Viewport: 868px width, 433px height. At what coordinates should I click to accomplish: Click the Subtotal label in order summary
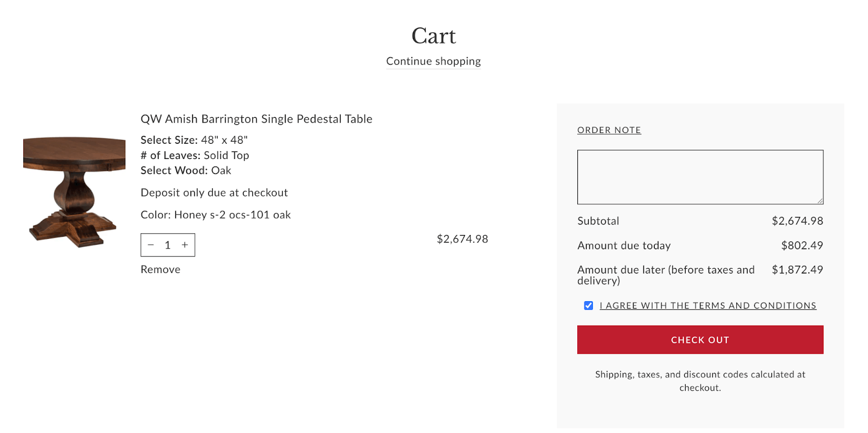pyautogui.click(x=598, y=221)
